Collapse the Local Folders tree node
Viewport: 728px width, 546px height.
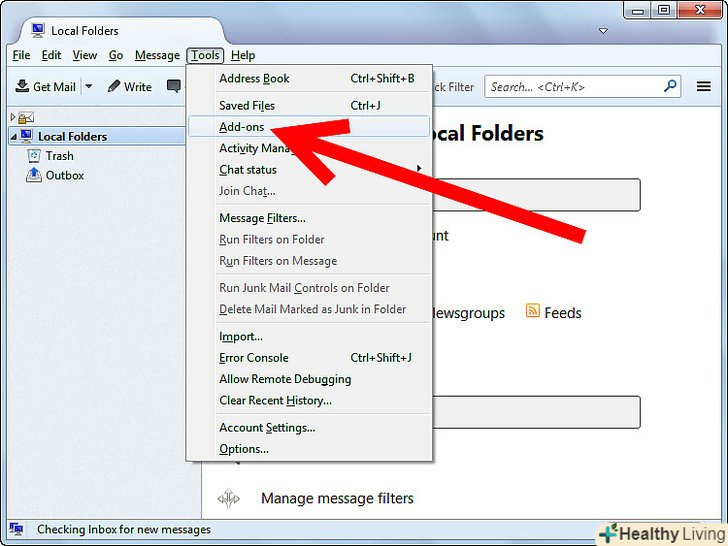14,136
